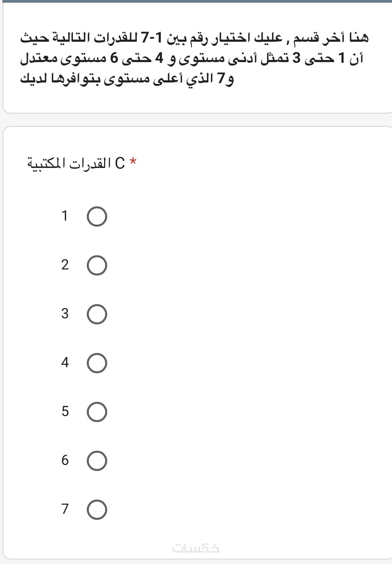The height and width of the screenshot is (564, 392).
Task: Select the highest rating radio button 7
Action: pyautogui.click(x=97, y=509)
